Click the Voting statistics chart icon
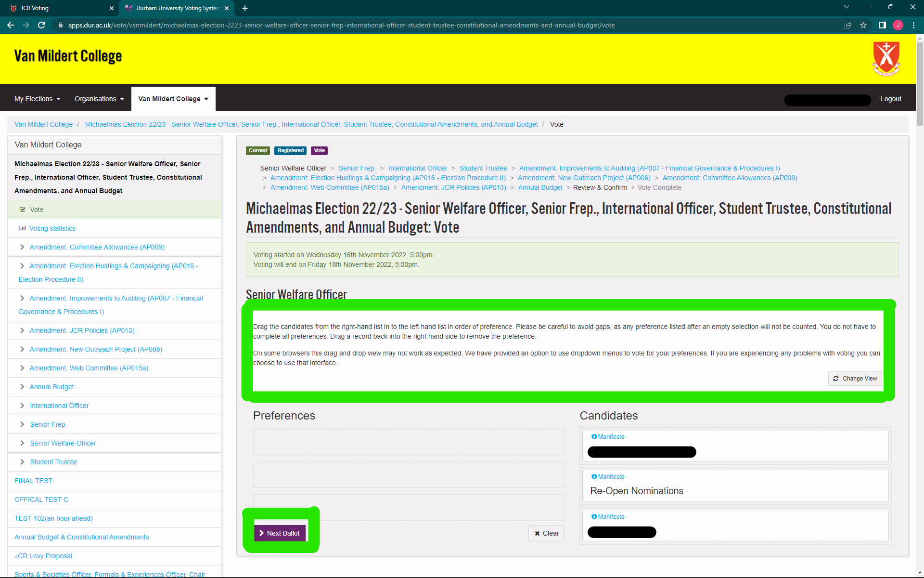Viewport: 924px width, 578px height. (22, 228)
